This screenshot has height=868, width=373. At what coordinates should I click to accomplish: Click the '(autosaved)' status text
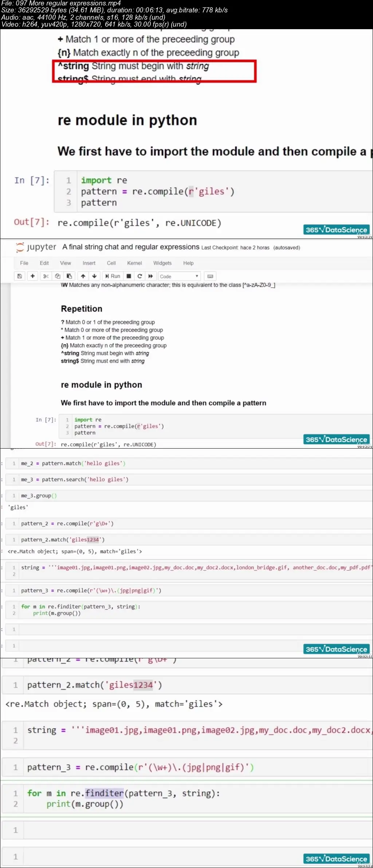coord(287,248)
